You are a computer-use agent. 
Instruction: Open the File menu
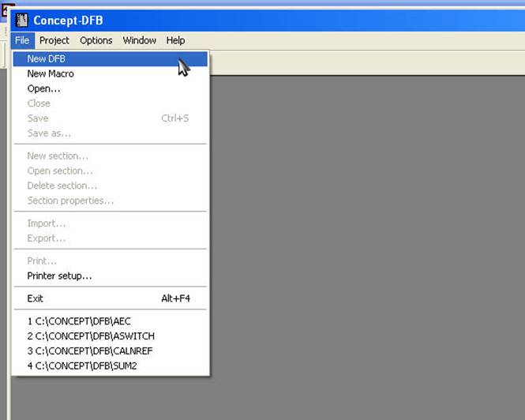(x=22, y=40)
